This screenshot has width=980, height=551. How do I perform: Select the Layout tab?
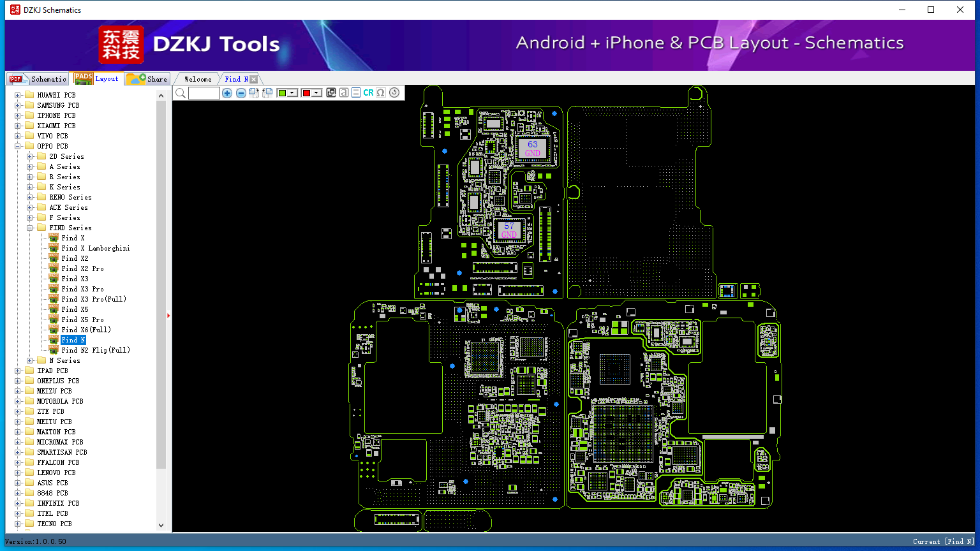point(96,78)
